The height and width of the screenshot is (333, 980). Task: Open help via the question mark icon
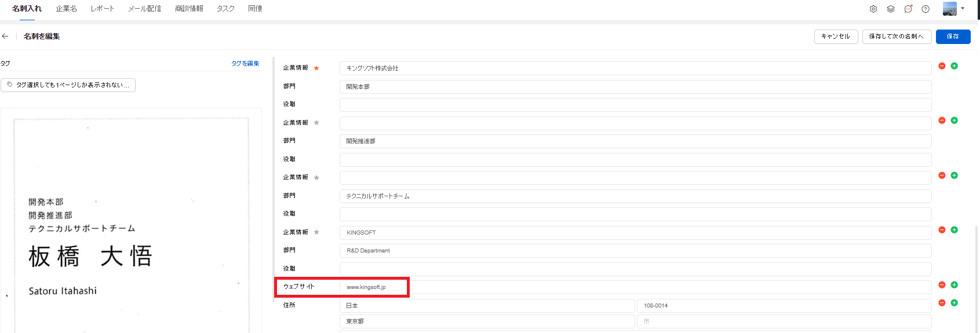pyautogui.click(x=926, y=9)
